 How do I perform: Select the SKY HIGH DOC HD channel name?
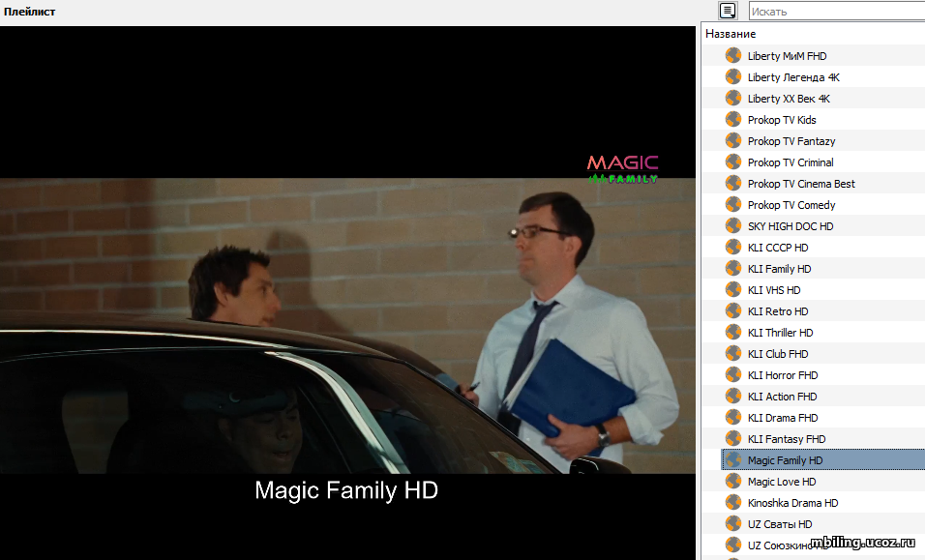point(791,226)
